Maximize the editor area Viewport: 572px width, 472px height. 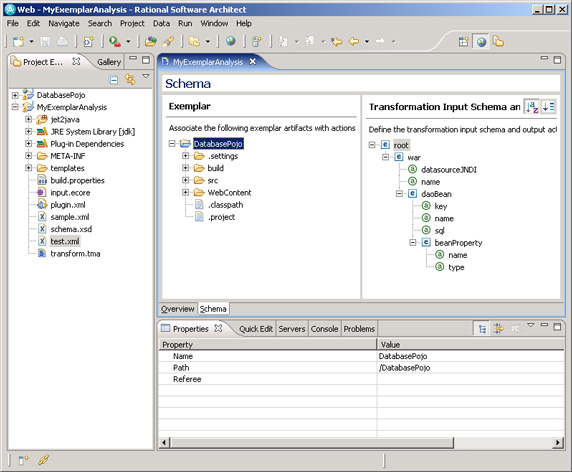(557, 60)
